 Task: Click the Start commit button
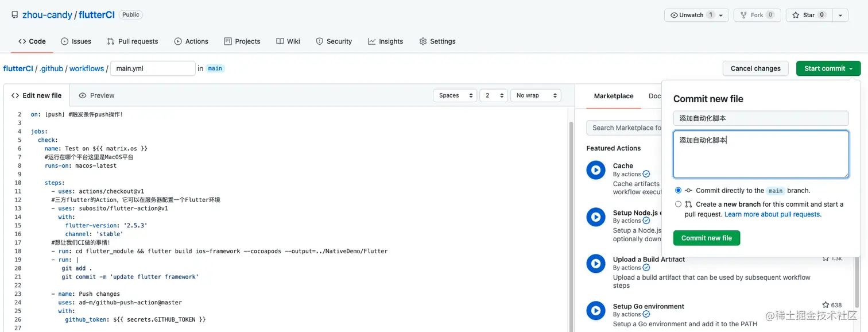[x=828, y=68]
